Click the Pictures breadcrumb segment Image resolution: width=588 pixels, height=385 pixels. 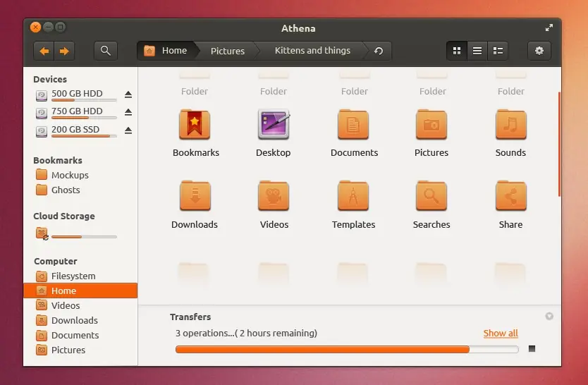227,51
